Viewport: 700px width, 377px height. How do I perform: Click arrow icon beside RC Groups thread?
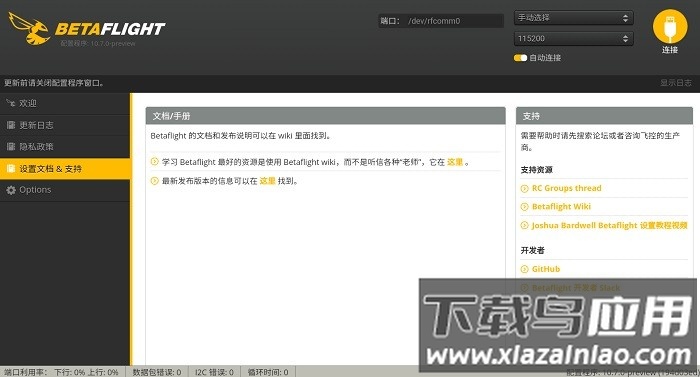click(525, 188)
